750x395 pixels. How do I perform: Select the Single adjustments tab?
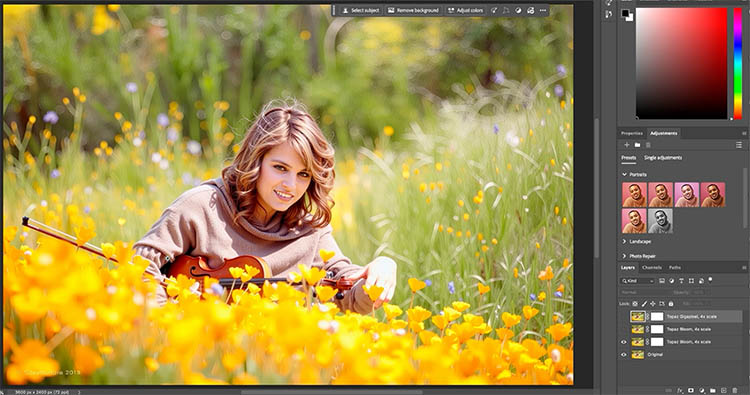tap(663, 158)
